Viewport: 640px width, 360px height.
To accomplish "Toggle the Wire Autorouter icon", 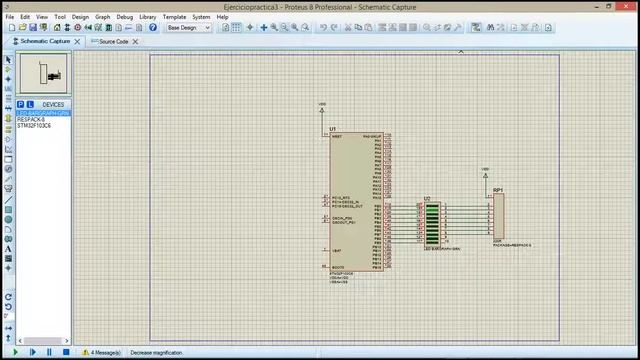I will pyautogui.click(x=476, y=27).
